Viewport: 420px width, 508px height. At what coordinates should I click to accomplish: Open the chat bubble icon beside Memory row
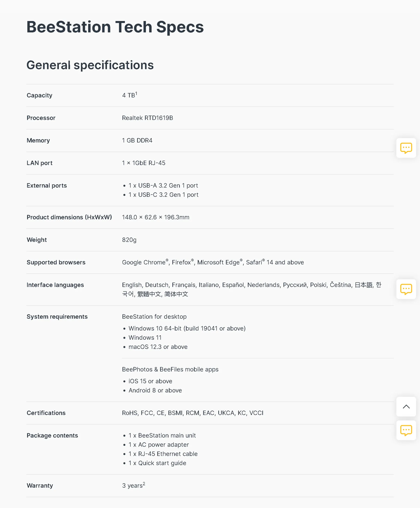click(x=406, y=148)
